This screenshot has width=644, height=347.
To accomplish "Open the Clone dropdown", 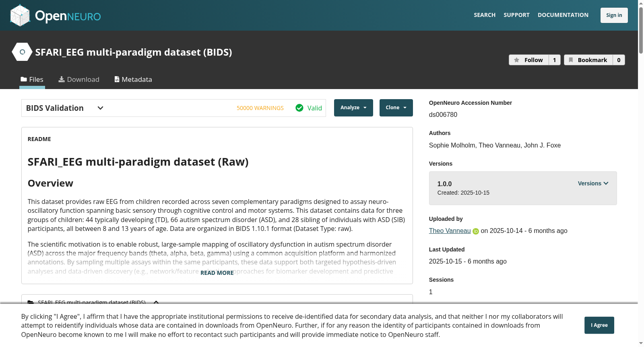I will [x=396, y=108].
